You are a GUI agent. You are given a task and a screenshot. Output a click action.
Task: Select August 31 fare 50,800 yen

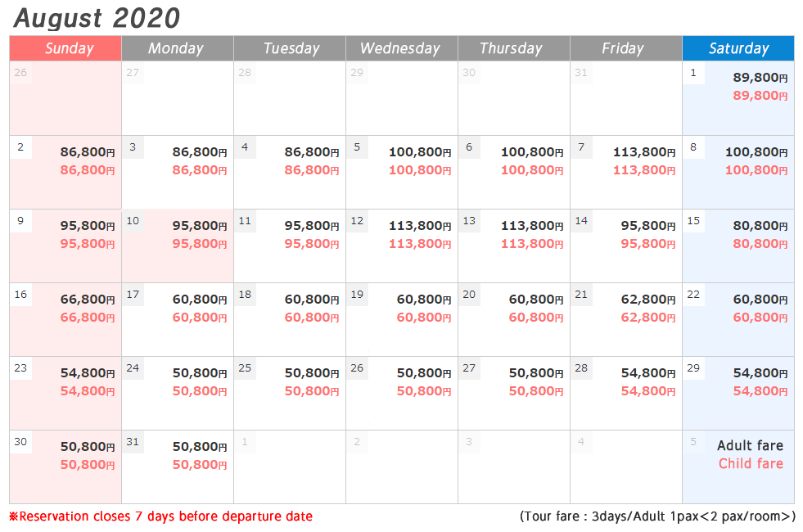pos(178,467)
